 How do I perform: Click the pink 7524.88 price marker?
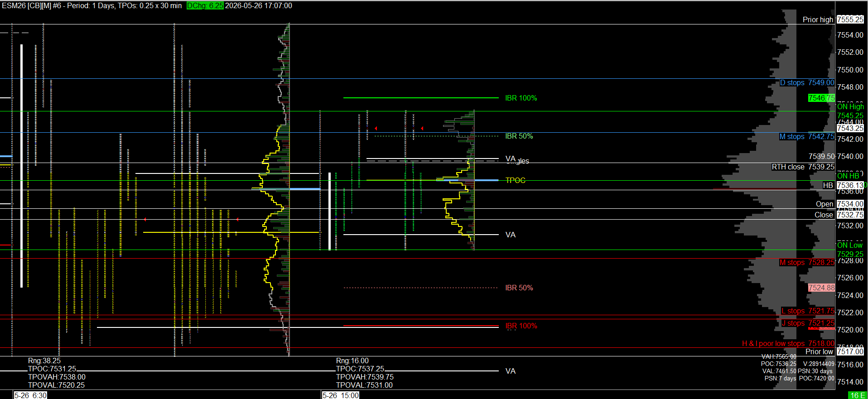[x=821, y=288]
